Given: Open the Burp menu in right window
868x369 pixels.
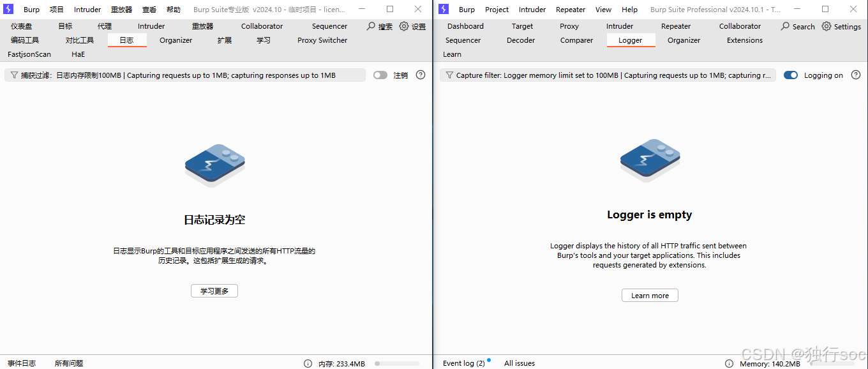Looking at the screenshot, I should click(467, 10).
